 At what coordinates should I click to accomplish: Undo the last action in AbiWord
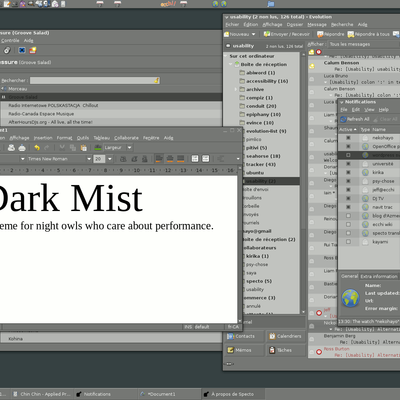[37, 148]
